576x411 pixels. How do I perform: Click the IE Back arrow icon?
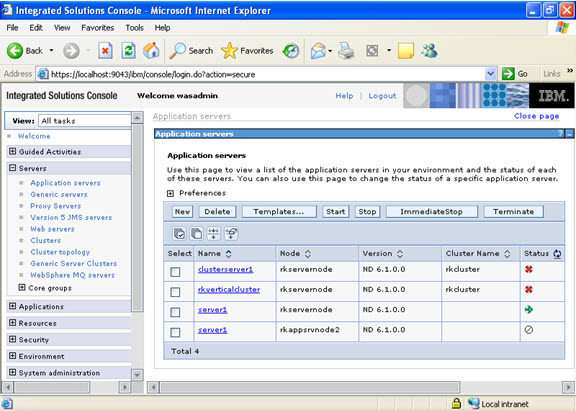tap(15, 51)
